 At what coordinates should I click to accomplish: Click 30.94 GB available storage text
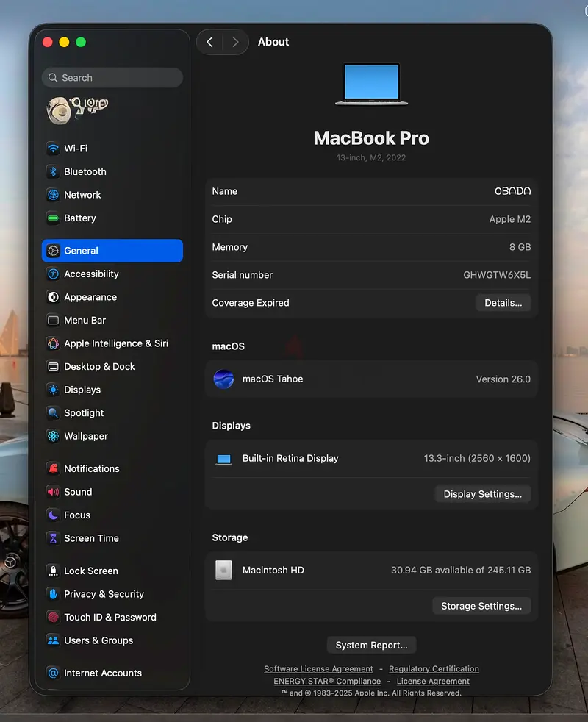461,570
